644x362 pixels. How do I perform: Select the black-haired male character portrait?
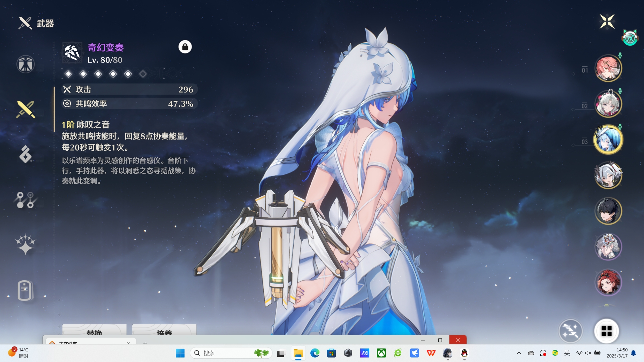pyautogui.click(x=608, y=211)
